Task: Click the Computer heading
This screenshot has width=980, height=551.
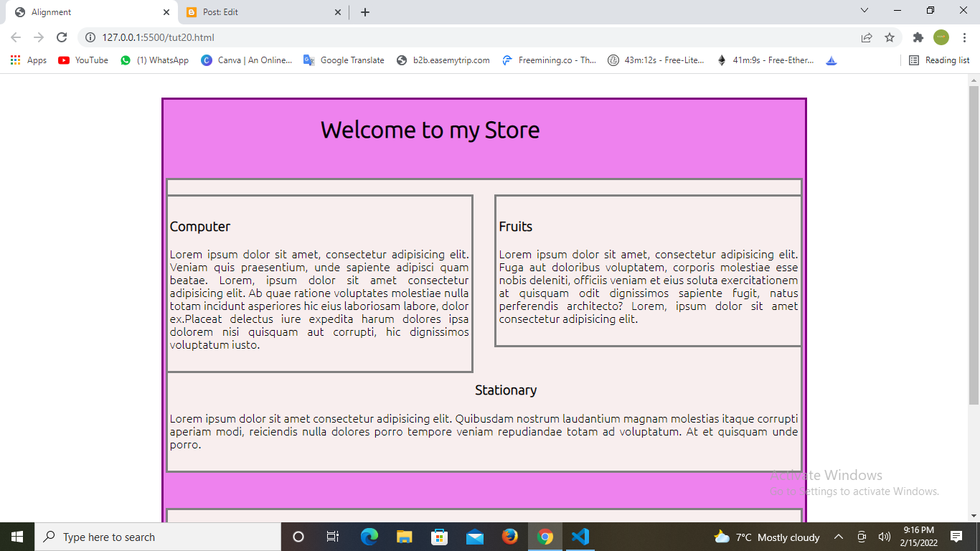Action: 200,227
